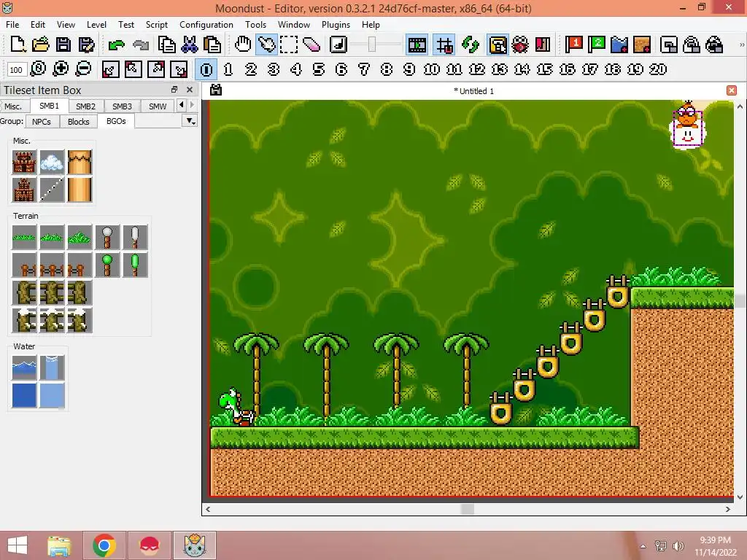Switch to section 5
Image resolution: width=747 pixels, height=560 pixels.
click(x=319, y=69)
